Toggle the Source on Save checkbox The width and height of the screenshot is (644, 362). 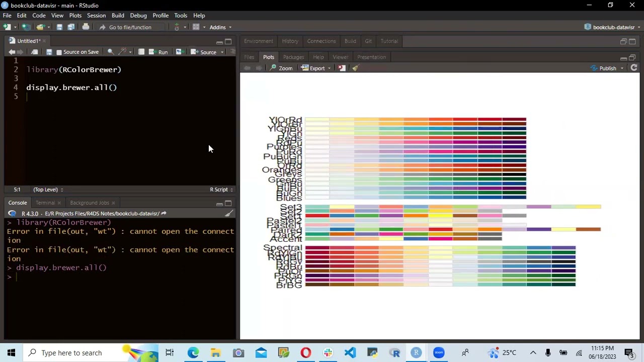59,52
